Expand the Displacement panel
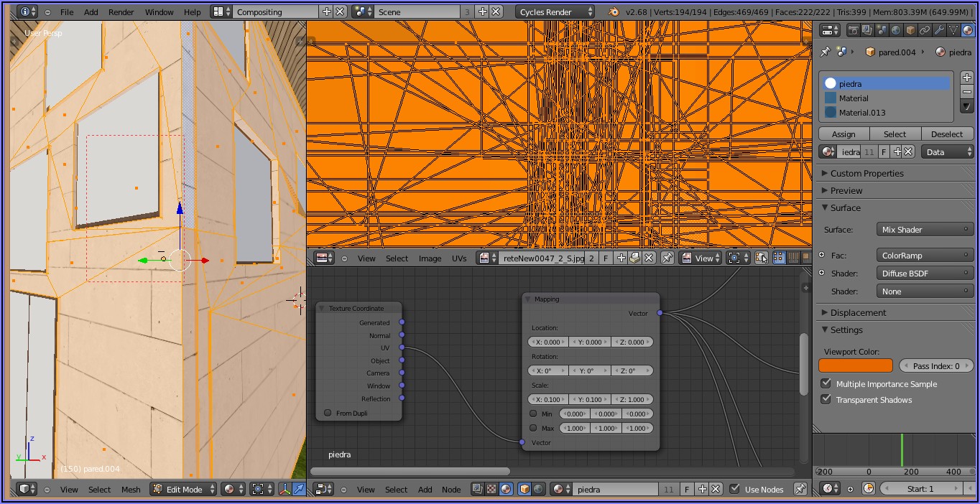This screenshot has width=980, height=504. pyautogui.click(x=858, y=313)
